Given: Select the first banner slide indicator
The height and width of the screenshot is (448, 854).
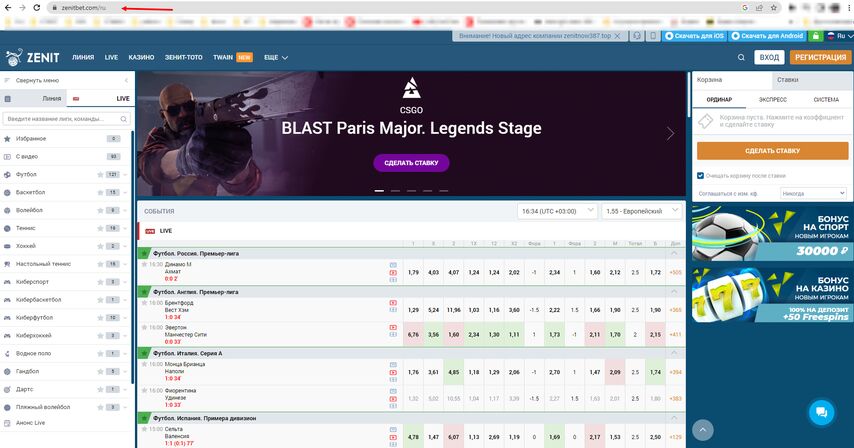Looking at the screenshot, I should coord(379,191).
